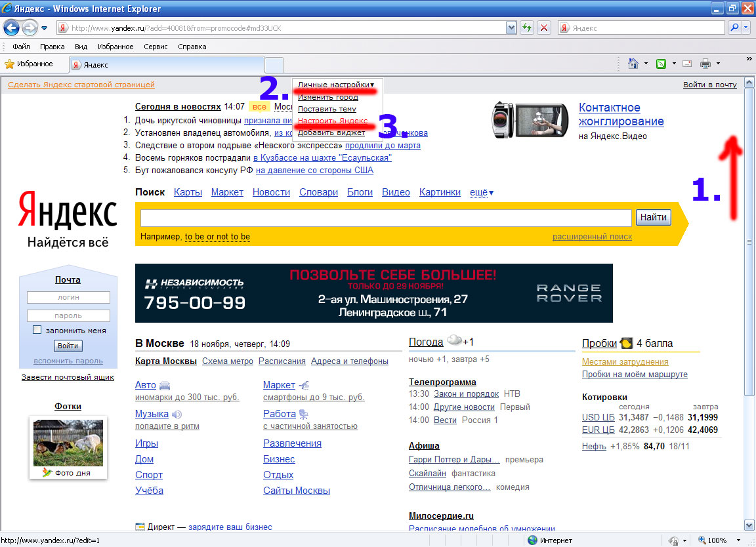756x547 pixels.
Task: Click the car icon next to Авто
Action: point(165,386)
